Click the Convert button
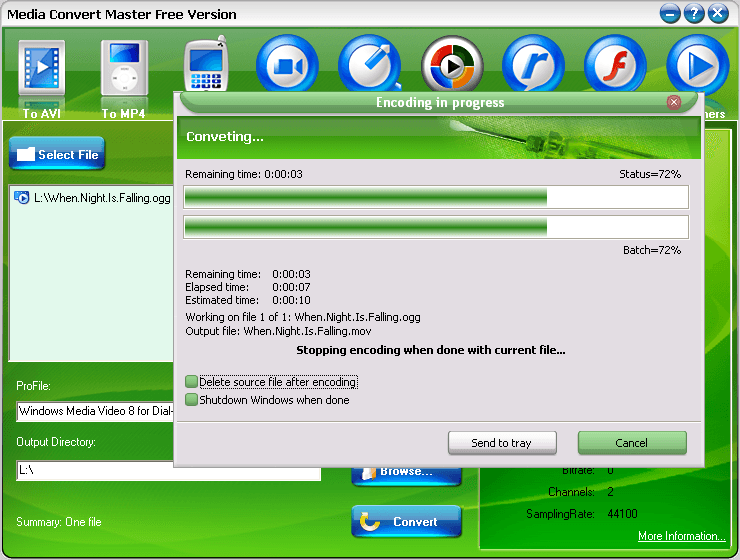Screen dimensions: 740x560 coord(406,521)
